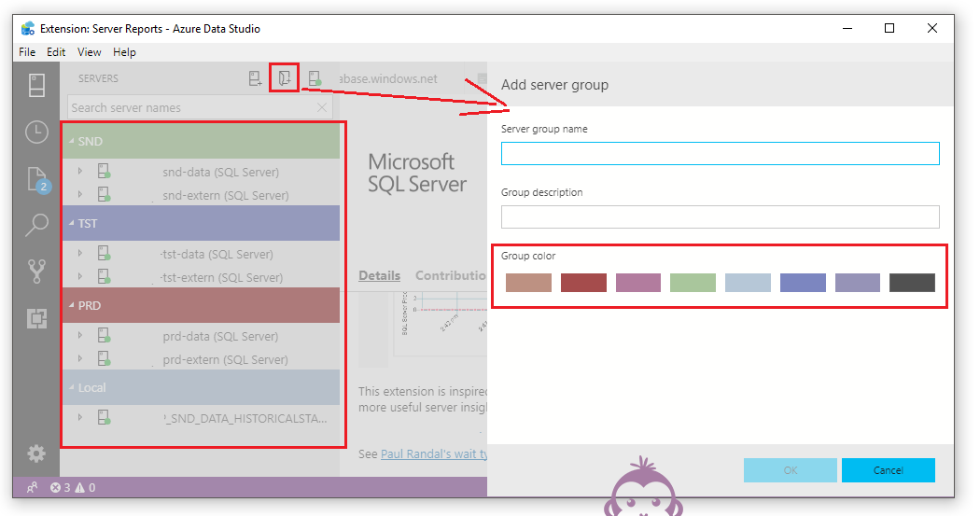Select the pale blue group color

click(x=749, y=283)
